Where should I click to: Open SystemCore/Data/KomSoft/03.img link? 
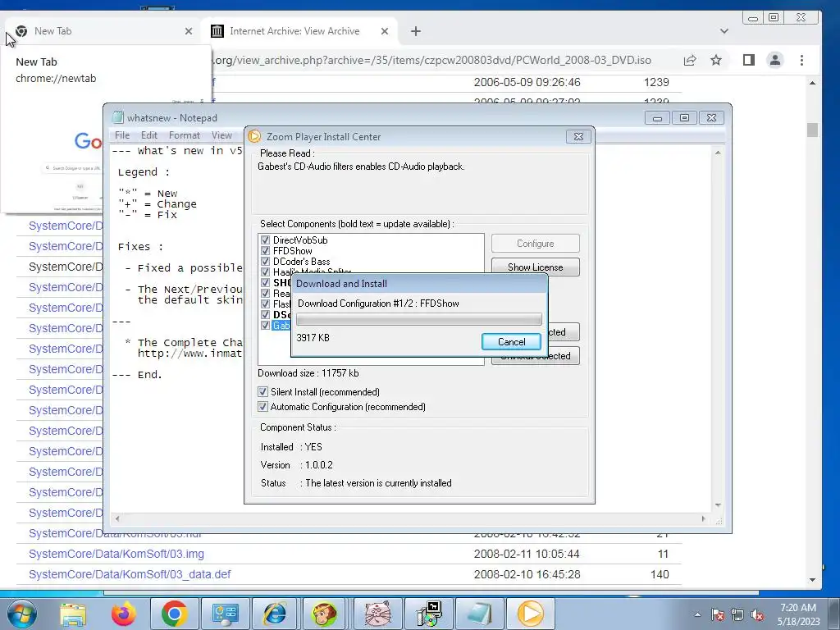[116, 554]
